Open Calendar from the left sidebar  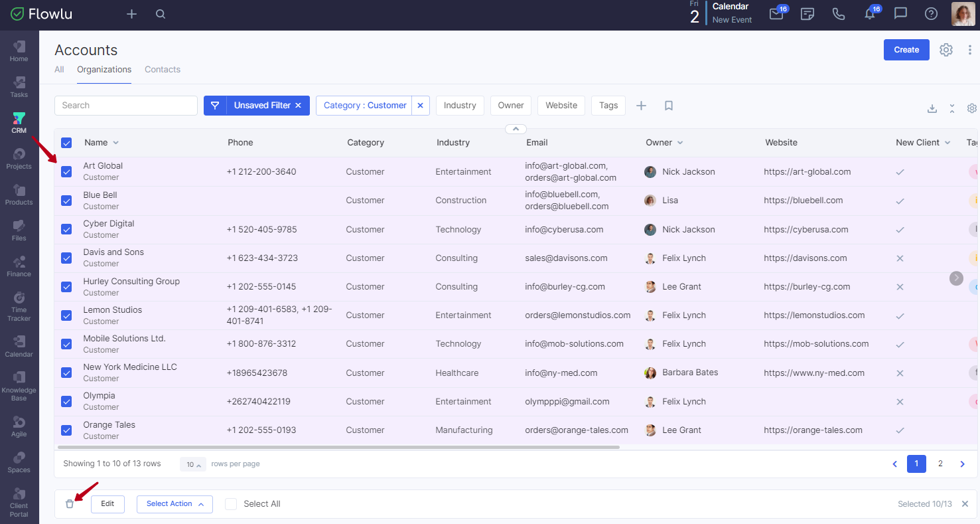point(19,347)
